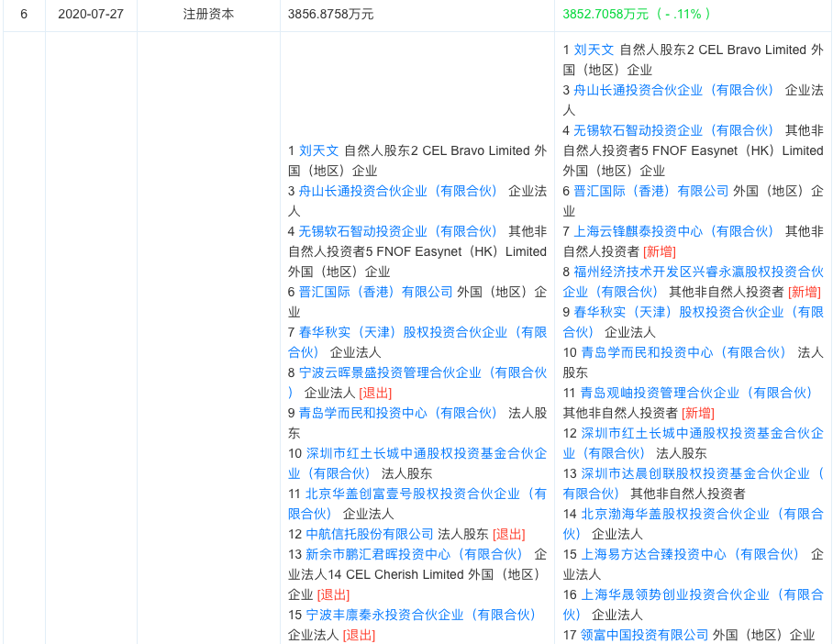Image resolution: width=833 pixels, height=644 pixels.
Task: Open 领富中国投资有限公司 link
Action: [644, 636]
